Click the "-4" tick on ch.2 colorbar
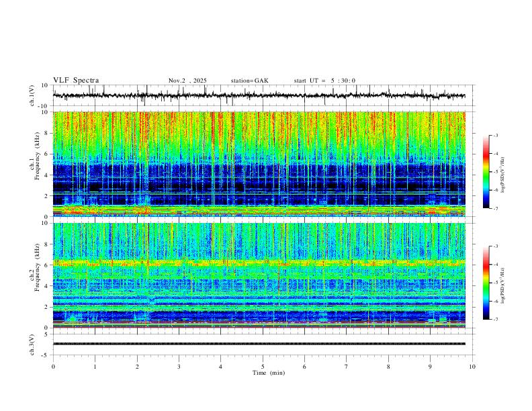Image resolution: width=532 pixels, height=411 pixels. 495,265
